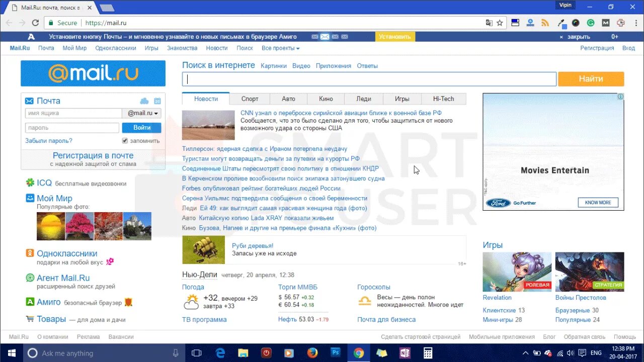Click the Регистрация в почте link
644x362 pixels.
(93, 156)
